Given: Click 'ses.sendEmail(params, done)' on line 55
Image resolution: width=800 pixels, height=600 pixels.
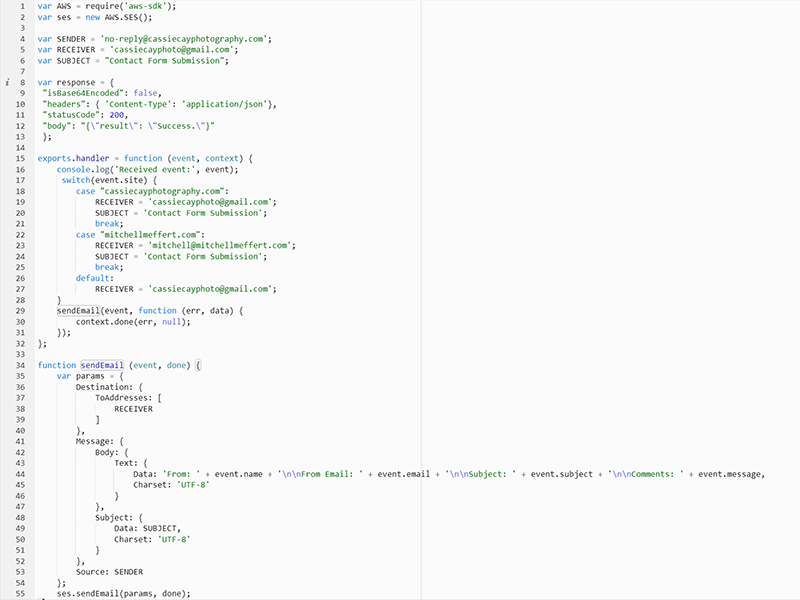Looking at the screenshot, I should pyautogui.click(x=121, y=594).
